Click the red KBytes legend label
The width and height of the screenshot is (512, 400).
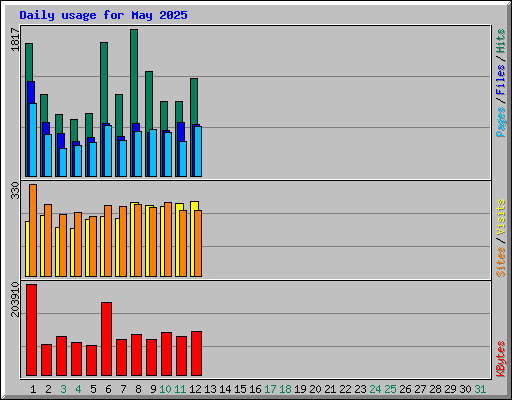coord(501,359)
